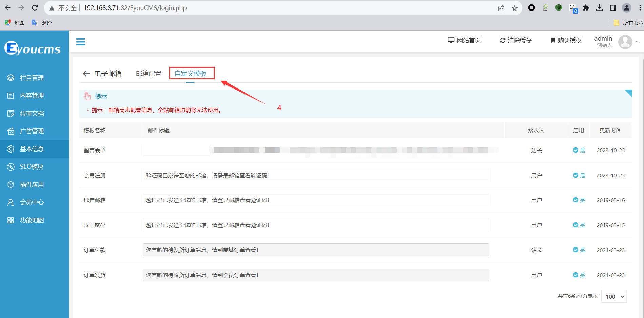Toggle 启用 for 会员注册 row

(579, 175)
